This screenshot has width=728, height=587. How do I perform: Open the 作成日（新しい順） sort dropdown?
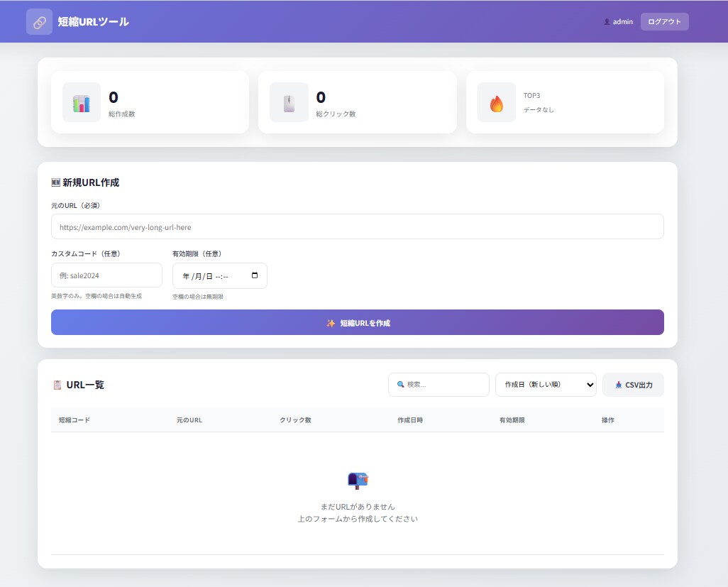pos(546,385)
